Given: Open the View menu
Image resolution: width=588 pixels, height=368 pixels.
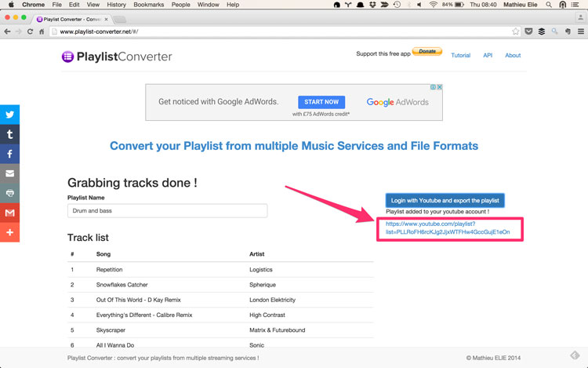Looking at the screenshot, I should click(x=93, y=5).
